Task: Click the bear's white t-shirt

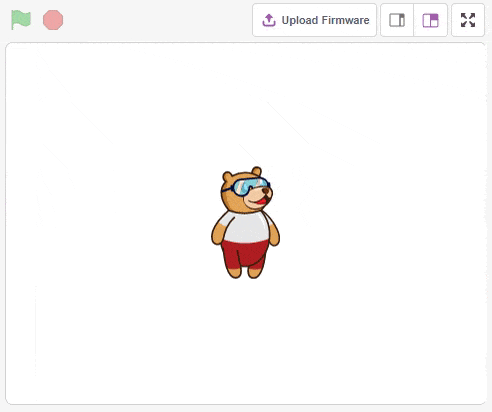Action: [247, 227]
